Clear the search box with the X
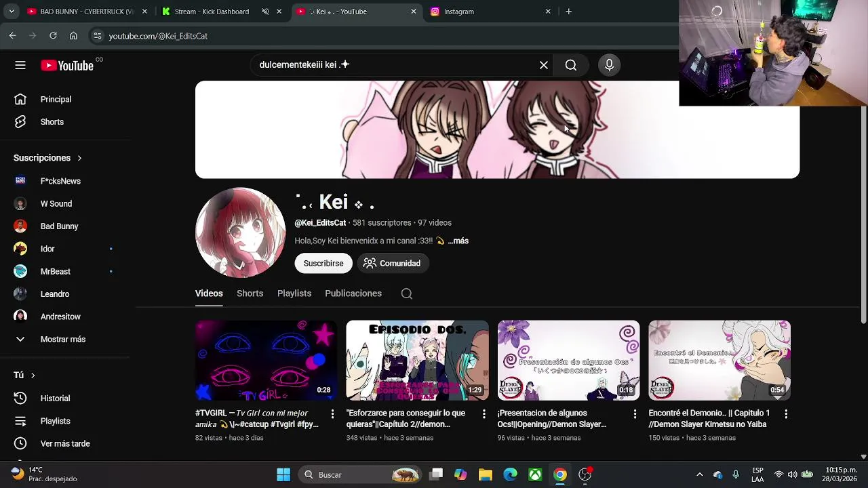 click(544, 65)
